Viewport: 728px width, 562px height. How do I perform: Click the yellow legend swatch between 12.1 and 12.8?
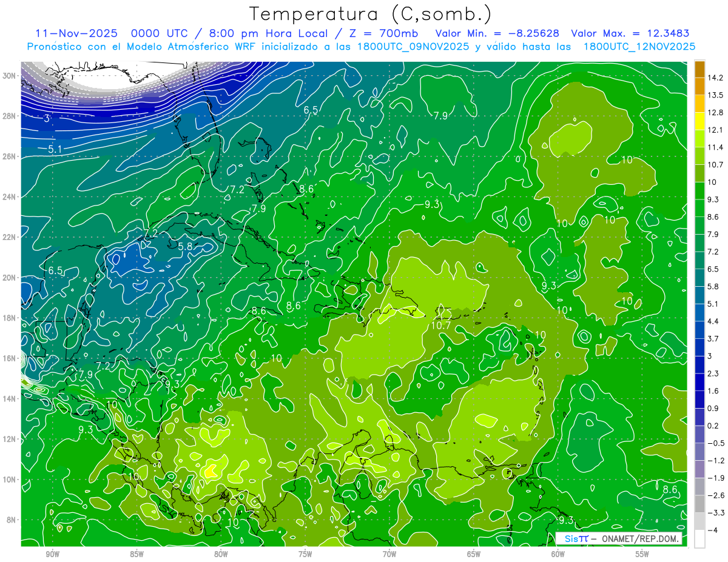point(699,121)
